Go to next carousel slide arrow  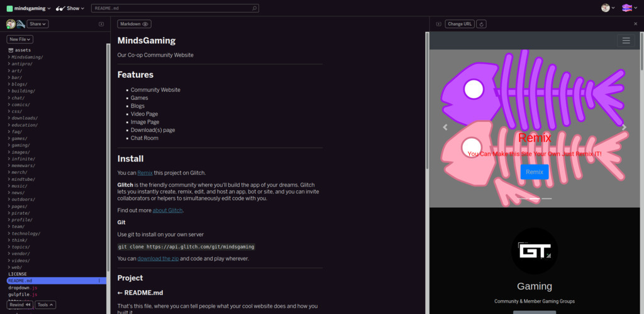pyautogui.click(x=624, y=127)
